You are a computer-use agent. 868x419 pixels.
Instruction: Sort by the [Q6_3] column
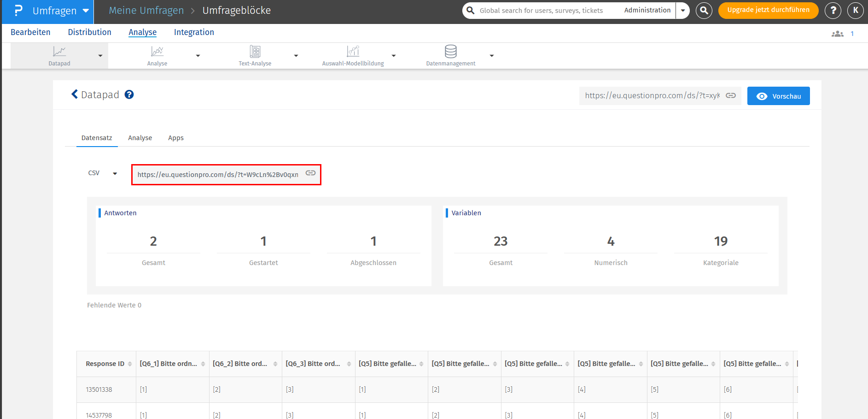[349, 364]
